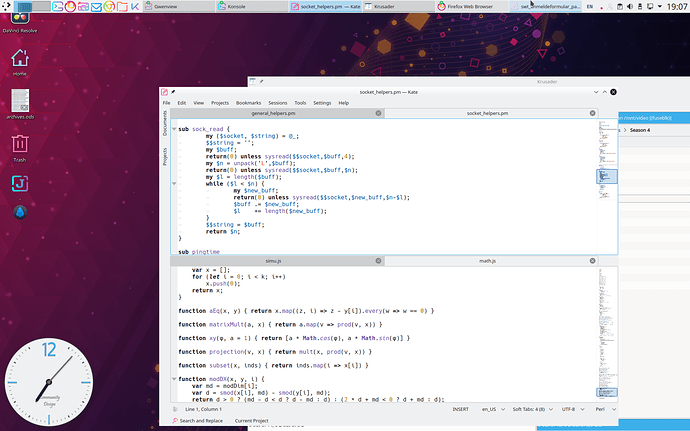The width and height of the screenshot is (690, 431).
Task: Launch the Chrome quick-launch icon
Action: pyautogui.click(x=109, y=7)
